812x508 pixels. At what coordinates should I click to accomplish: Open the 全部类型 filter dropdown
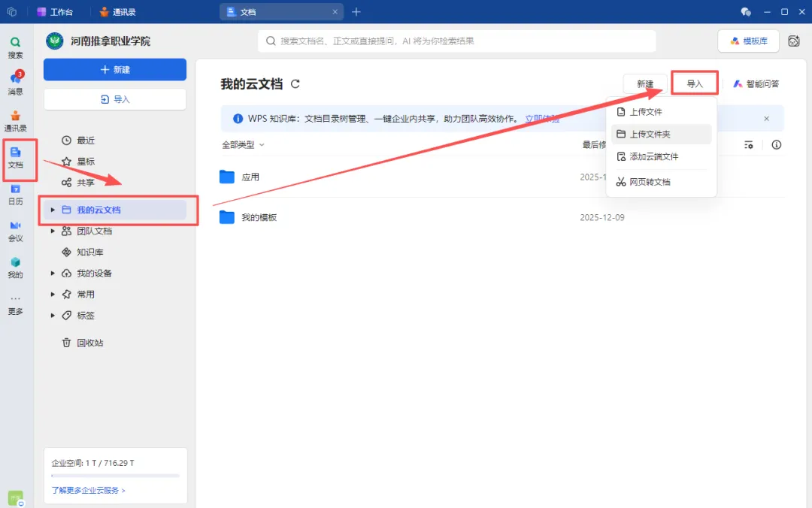tap(243, 145)
